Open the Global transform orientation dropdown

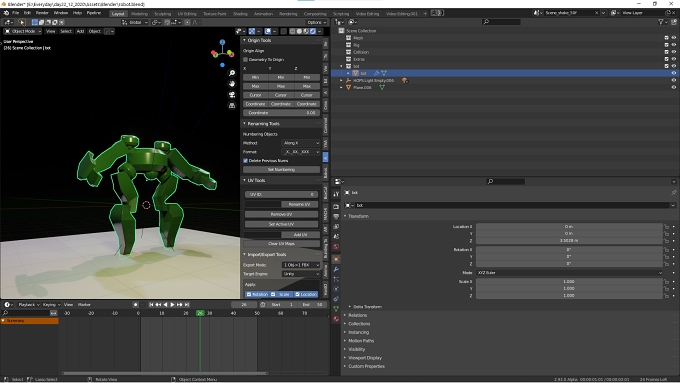(x=135, y=22)
